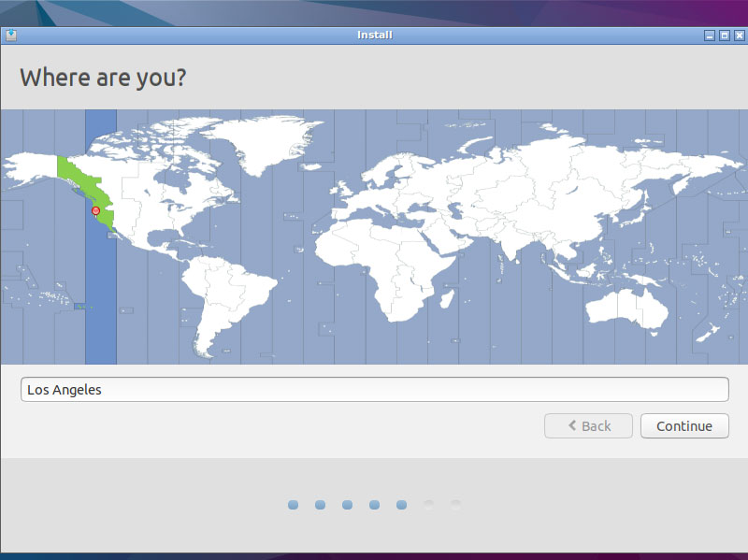Image resolution: width=748 pixels, height=560 pixels.
Task: Click the red location pin on the map
Action: click(x=95, y=211)
